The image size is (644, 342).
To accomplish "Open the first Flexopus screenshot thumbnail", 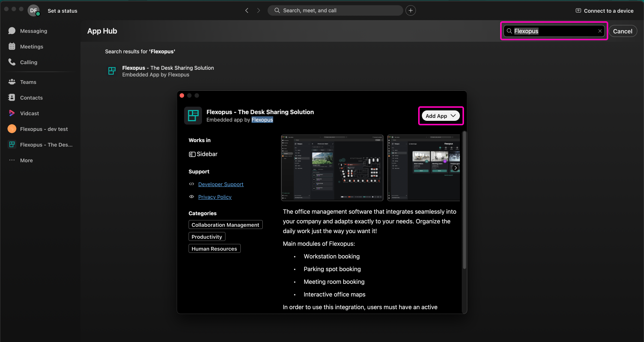I will click(332, 168).
